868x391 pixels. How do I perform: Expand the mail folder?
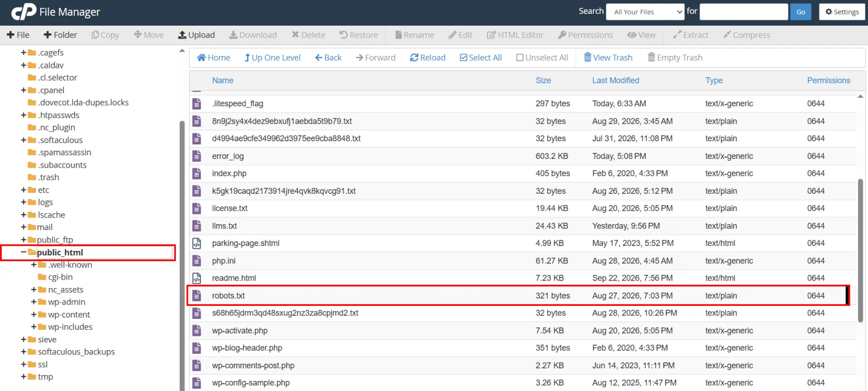click(x=23, y=227)
